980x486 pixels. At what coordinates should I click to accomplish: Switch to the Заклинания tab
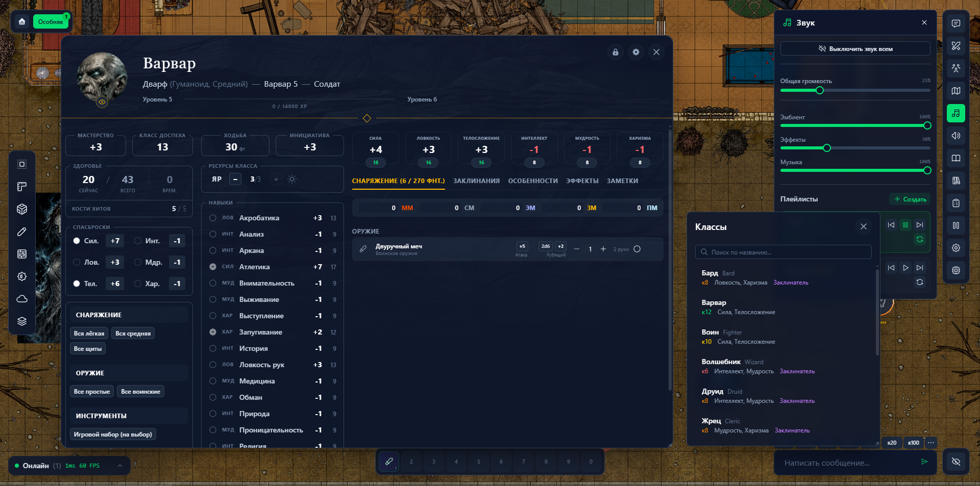click(x=476, y=181)
